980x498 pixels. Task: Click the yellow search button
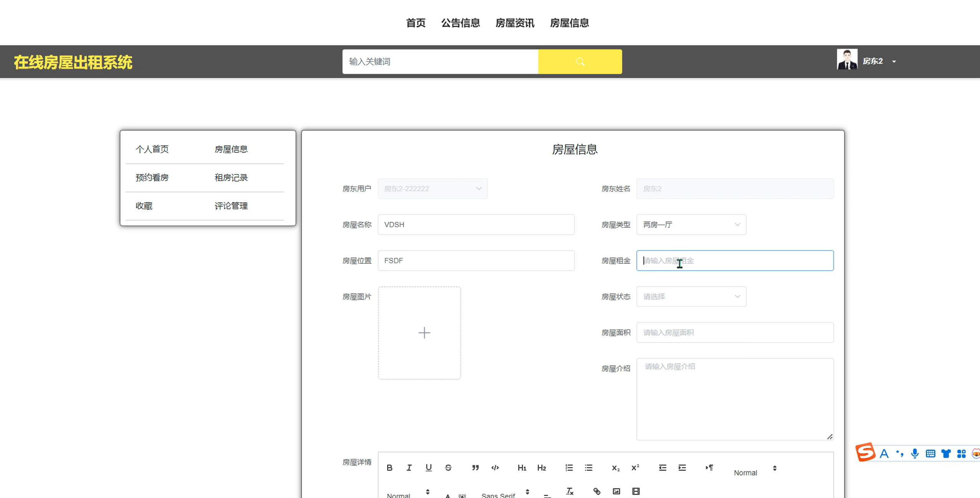(580, 61)
